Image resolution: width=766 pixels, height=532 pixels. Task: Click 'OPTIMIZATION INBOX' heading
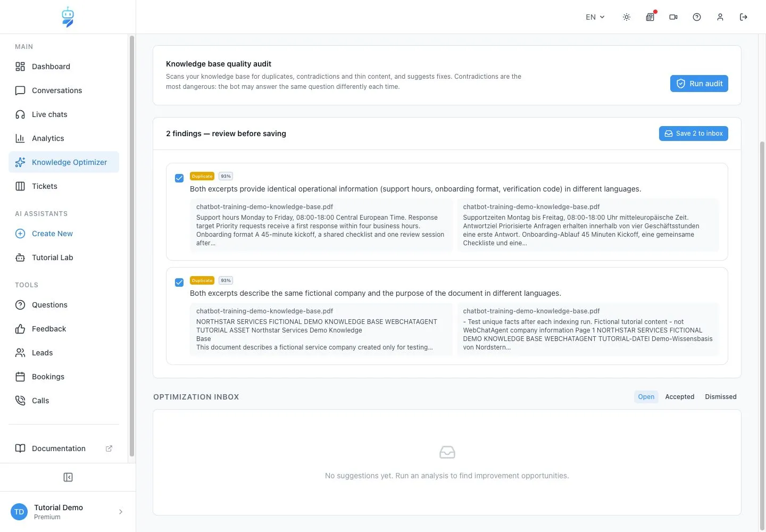point(196,397)
